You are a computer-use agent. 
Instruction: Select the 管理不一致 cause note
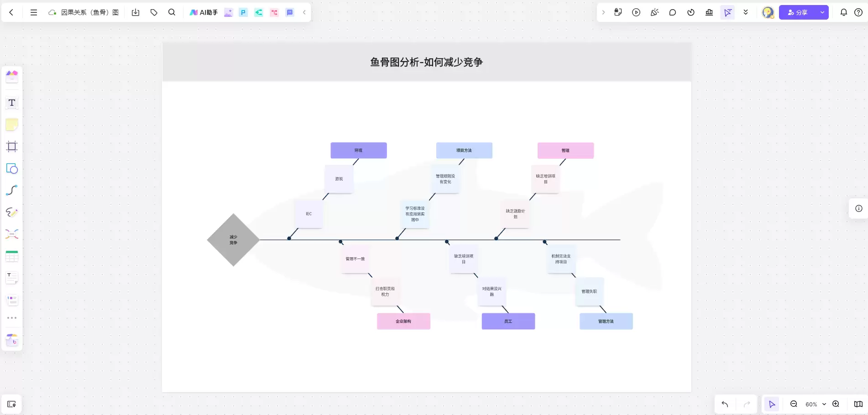(x=355, y=259)
